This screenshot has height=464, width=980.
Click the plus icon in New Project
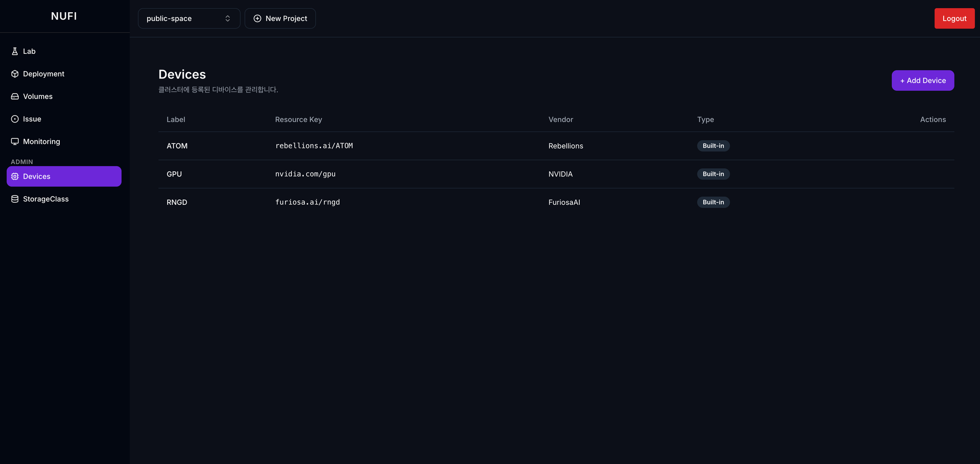257,19
